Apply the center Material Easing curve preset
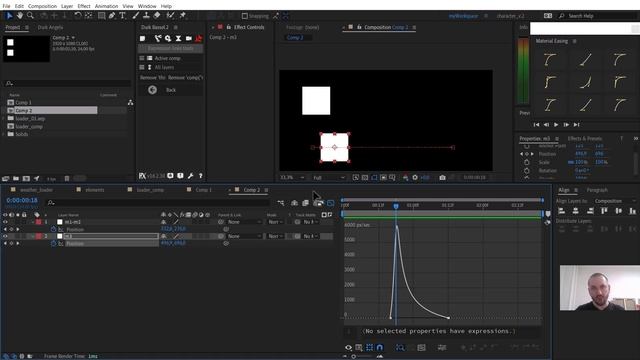640x360 pixels. [x=585, y=82]
